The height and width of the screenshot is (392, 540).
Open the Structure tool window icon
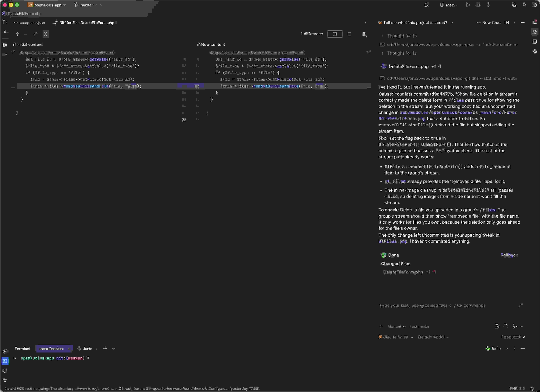click(5, 45)
